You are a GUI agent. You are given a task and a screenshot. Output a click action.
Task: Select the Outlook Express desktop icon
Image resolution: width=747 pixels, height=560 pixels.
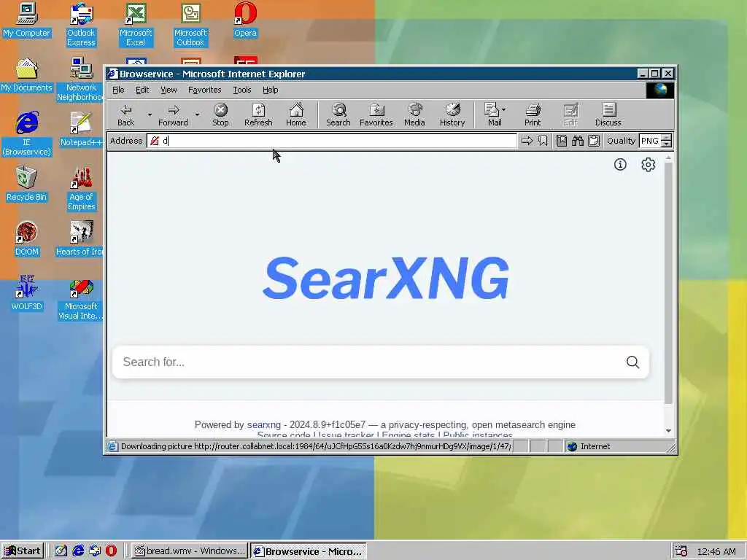(81, 25)
